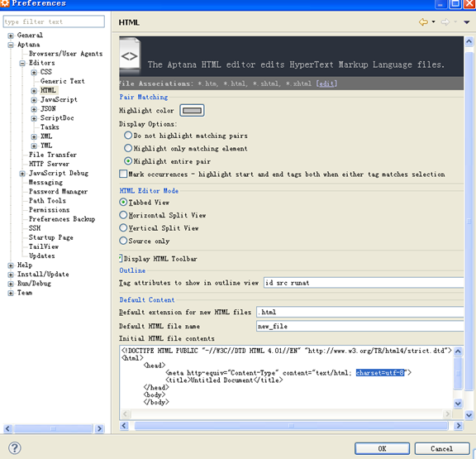The image size is (476, 459).
Task: Open the preferences view menu triangle
Action: [467, 22]
